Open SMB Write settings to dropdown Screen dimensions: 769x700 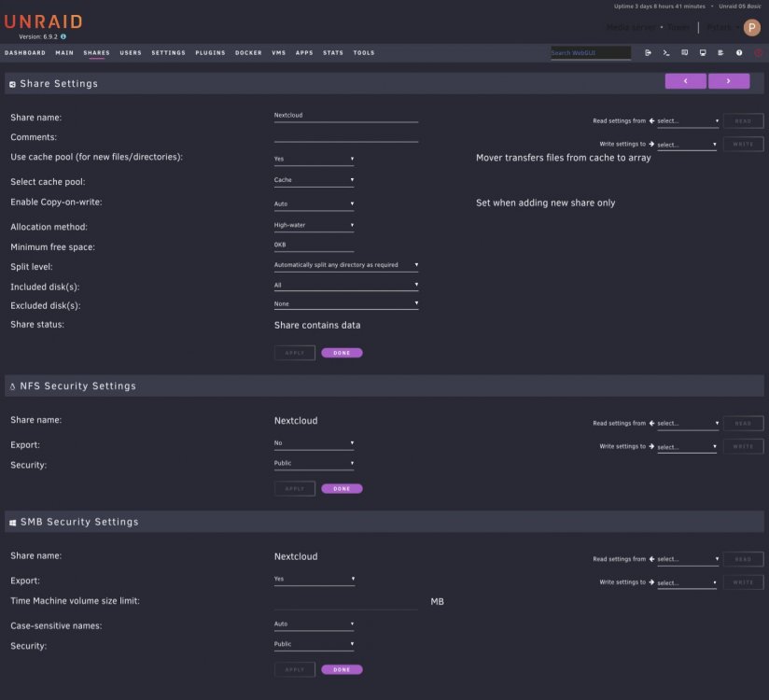pyautogui.click(x=687, y=582)
